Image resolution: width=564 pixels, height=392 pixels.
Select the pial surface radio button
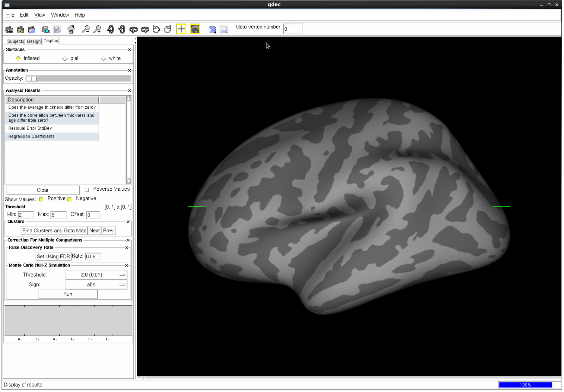pos(65,58)
